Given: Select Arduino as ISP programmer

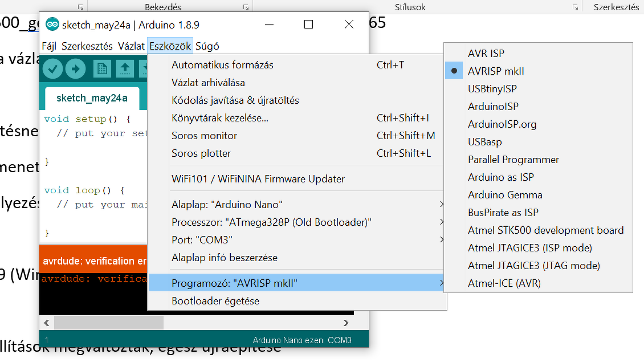Looking at the screenshot, I should [x=538, y=177].
